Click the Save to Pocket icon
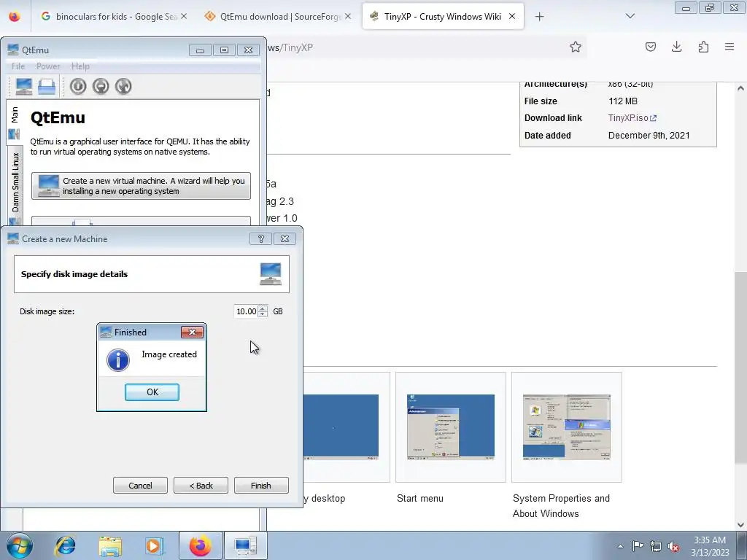The width and height of the screenshot is (747, 560). [651, 47]
